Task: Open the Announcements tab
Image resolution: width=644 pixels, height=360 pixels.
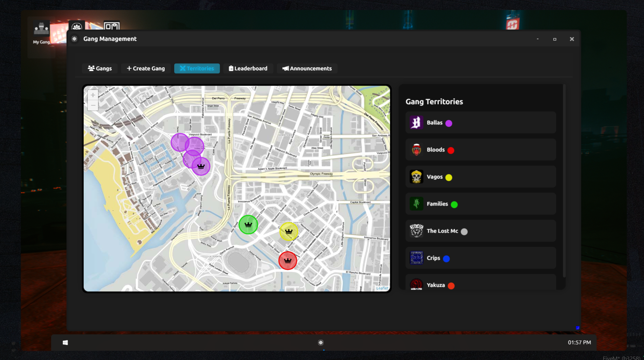Action: coord(307,68)
